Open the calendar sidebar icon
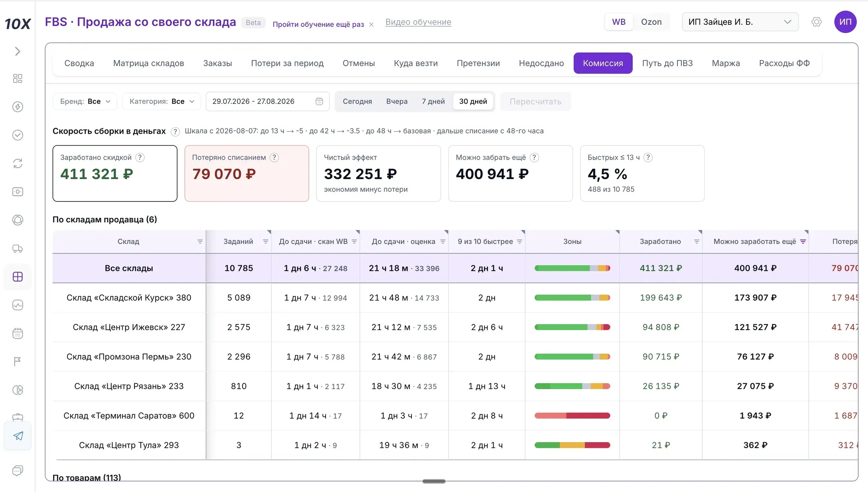The image size is (868, 492). (x=17, y=334)
